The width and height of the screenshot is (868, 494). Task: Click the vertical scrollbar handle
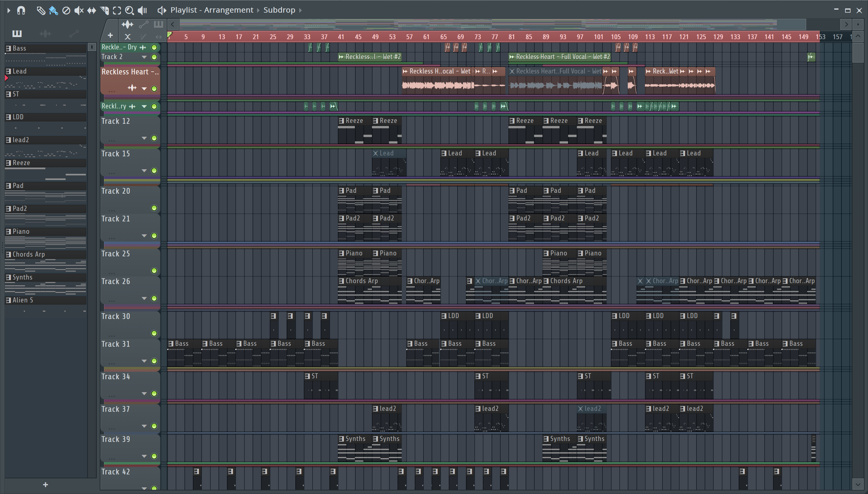click(x=858, y=52)
